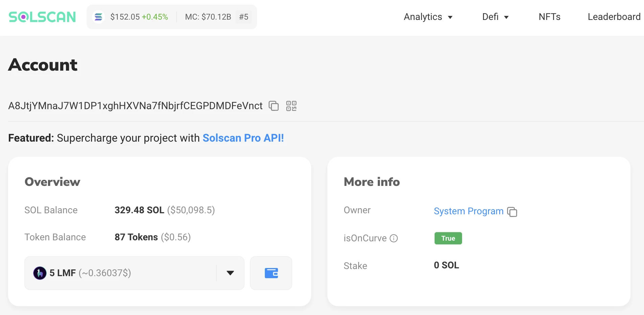Open the Leaderboard page
The width and height of the screenshot is (644, 315).
(x=614, y=17)
